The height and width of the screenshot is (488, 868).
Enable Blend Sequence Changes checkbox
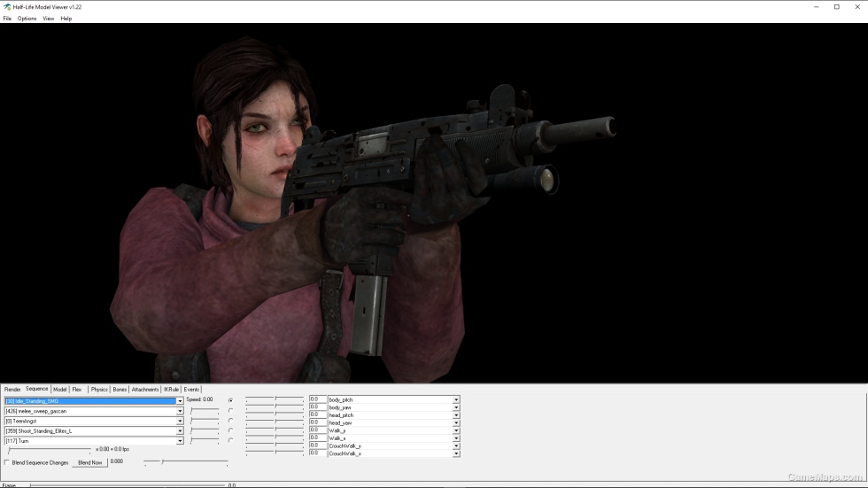(x=7, y=462)
